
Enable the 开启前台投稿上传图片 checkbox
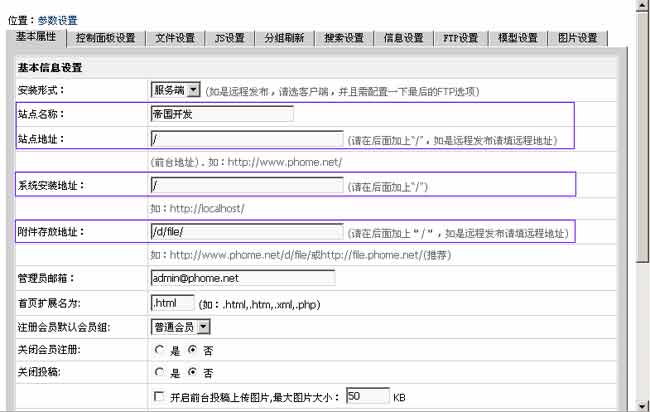pos(157,397)
